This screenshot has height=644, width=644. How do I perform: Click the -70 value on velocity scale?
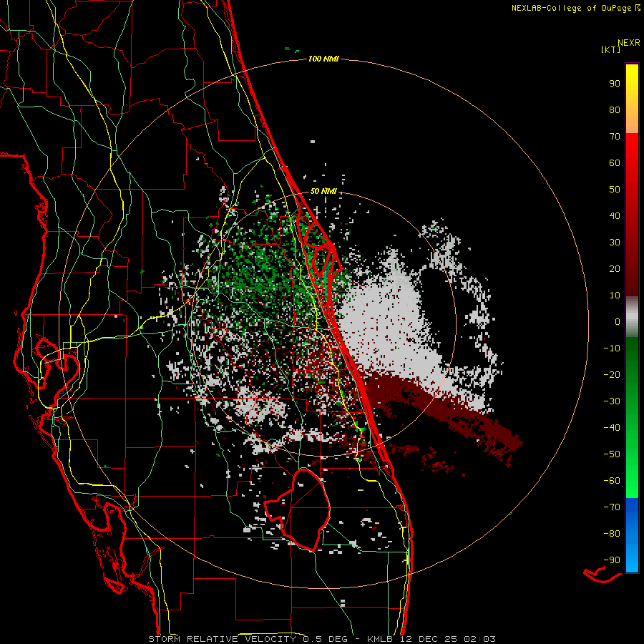tap(612, 507)
